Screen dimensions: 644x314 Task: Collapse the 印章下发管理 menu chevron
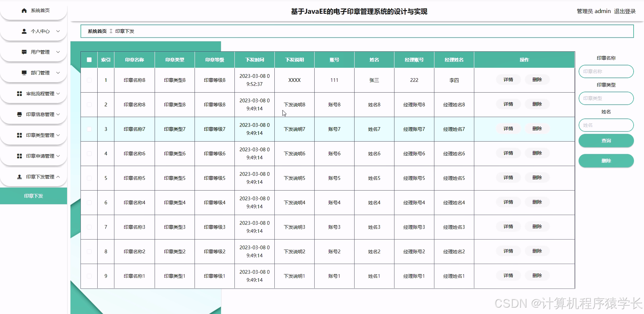click(x=59, y=177)
